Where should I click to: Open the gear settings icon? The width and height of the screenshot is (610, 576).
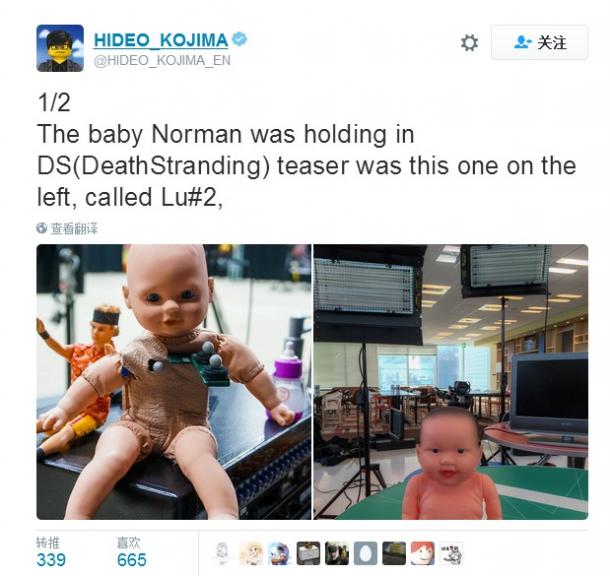(x=469, y=42)
